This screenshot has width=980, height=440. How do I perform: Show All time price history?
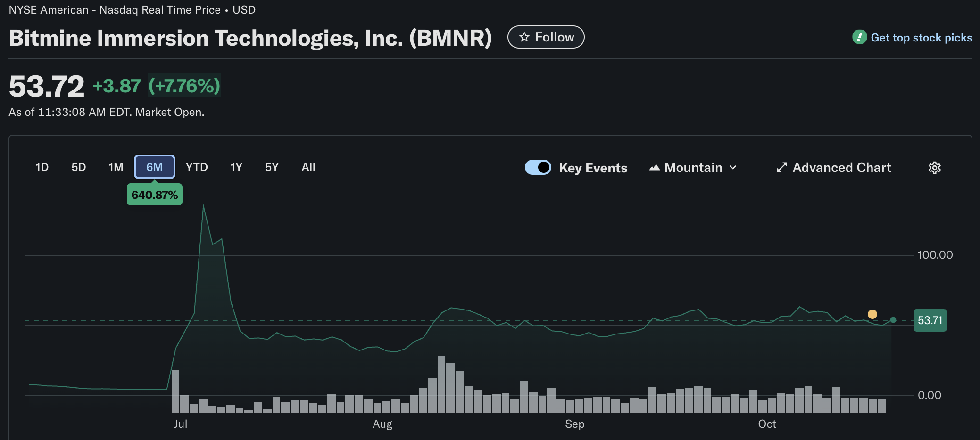pyautogui.click(x=308, y=167)
